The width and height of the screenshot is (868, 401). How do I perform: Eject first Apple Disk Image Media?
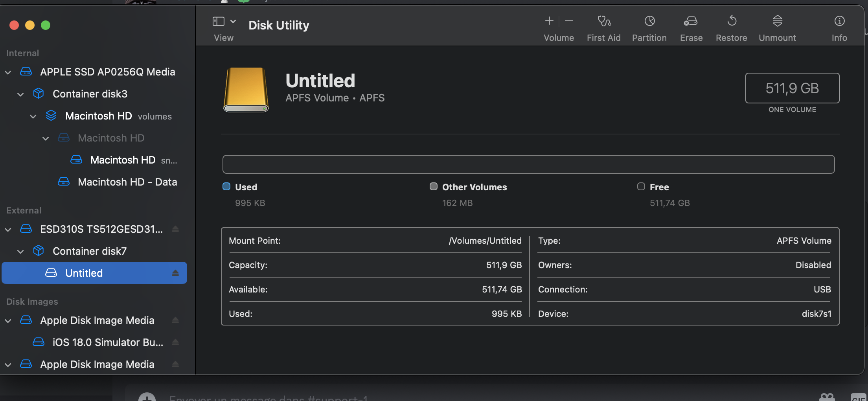(175, 320)
